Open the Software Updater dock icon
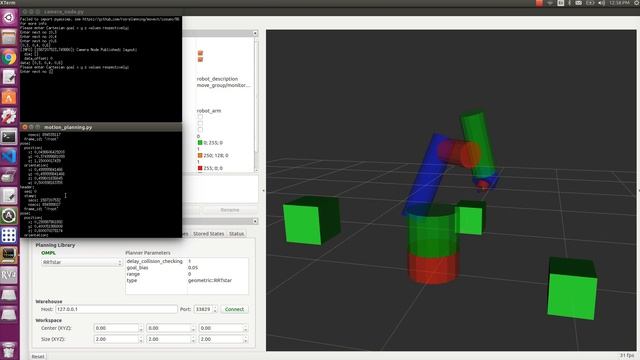The width and height of the screenshot is (640, 360). point(9,216)
